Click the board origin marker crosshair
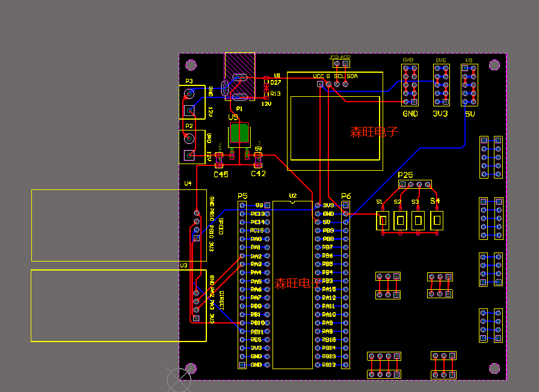Image resolution: width=539 pixels, height=392 pixels. point(179,380)
